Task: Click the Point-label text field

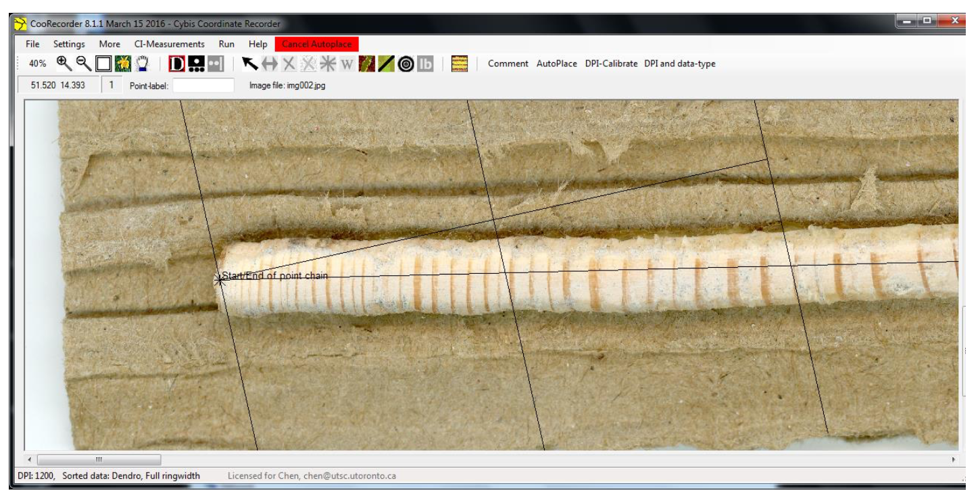Action: [203, 85]
